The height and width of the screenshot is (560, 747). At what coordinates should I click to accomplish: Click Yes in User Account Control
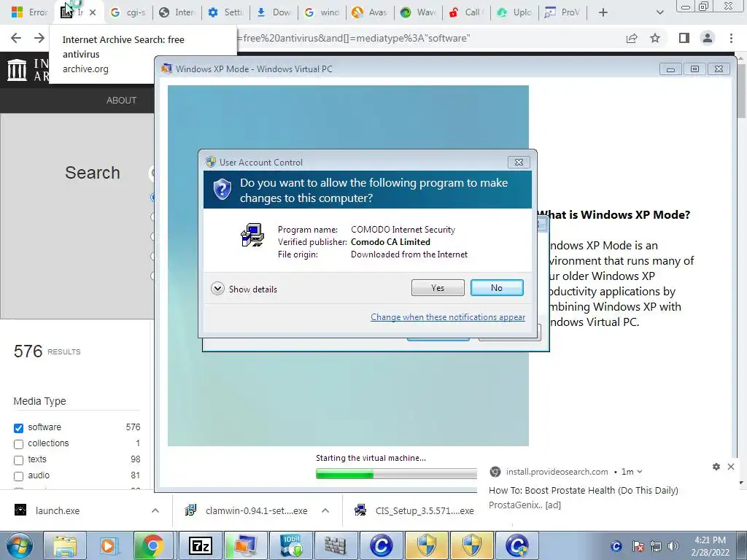point(438,287)
